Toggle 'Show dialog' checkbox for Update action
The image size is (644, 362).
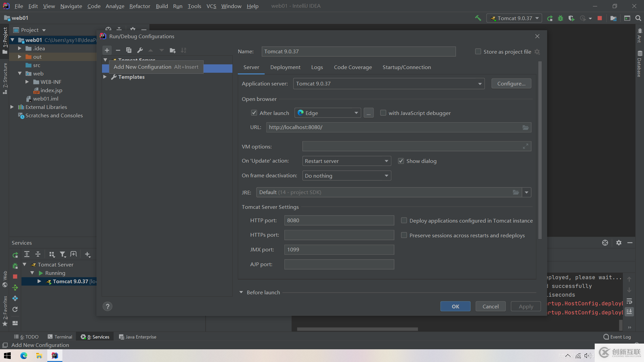401,161
